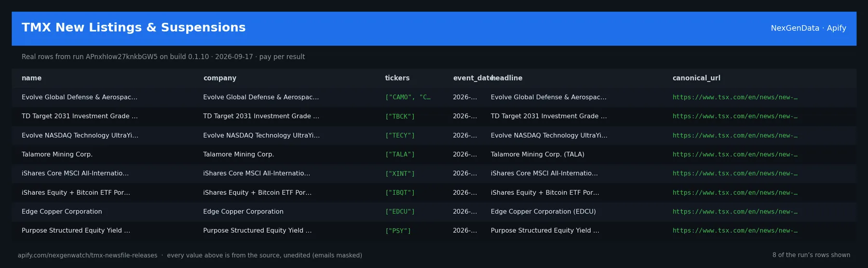This screenshot has width=868, height=268.
Task: Click company cell iShares Equity + Bitcoin ETF Por…
Action: 258,192
